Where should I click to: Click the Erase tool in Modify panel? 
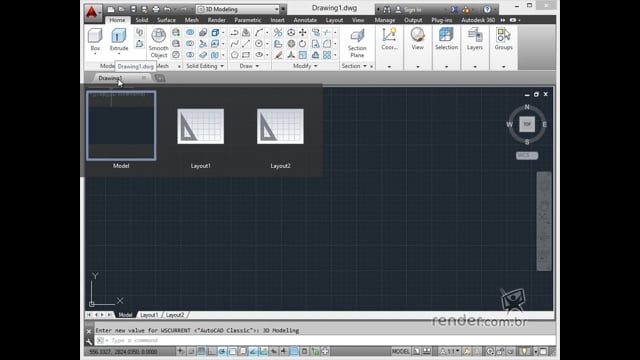(x=278, y=55)
